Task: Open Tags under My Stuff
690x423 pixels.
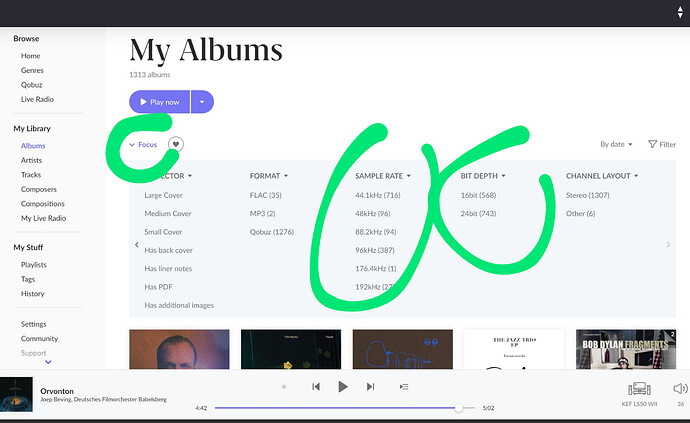Action: tap(28, 279)
